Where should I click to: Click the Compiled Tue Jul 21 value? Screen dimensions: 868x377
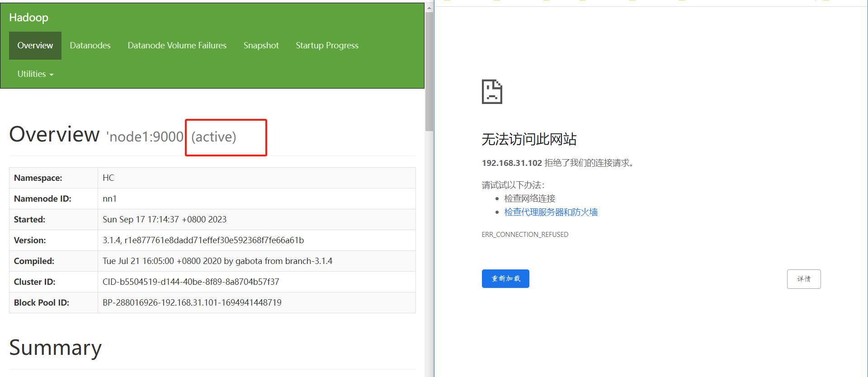tap(217, 261)
